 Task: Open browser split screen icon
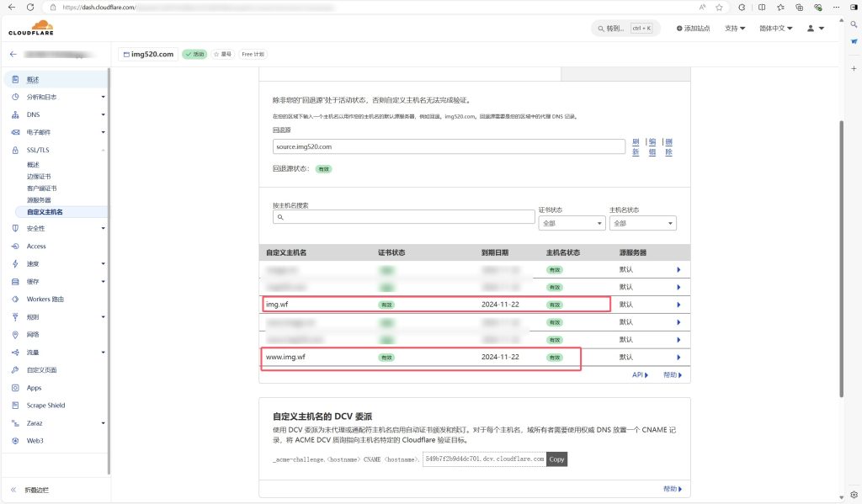tap(762, 7)
